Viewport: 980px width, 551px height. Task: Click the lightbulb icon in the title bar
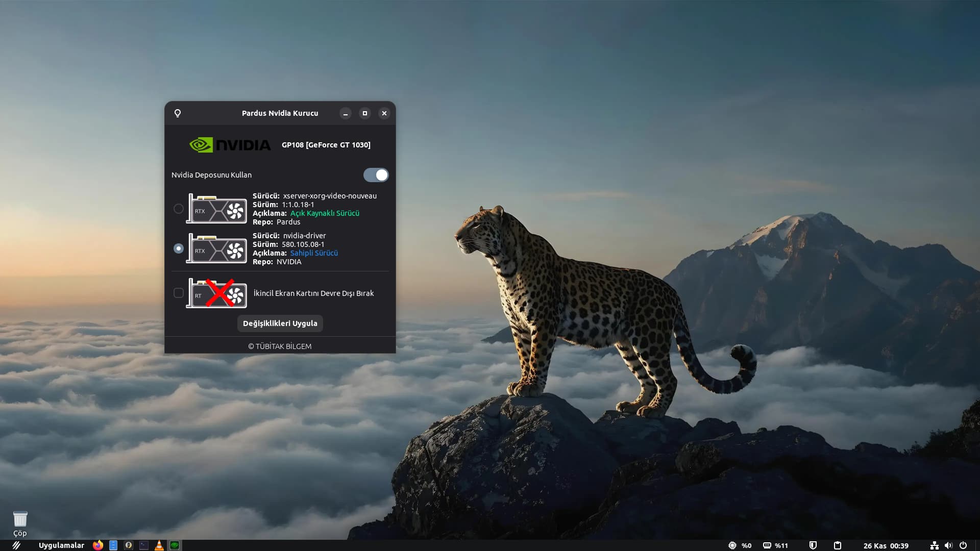coord(178,113)
